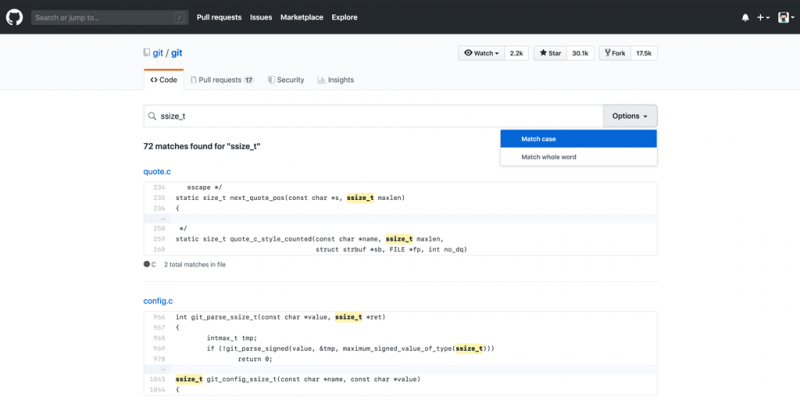The image size is (800, 400).
Task: Click the search magnifier icon
Action: tap(152, 116)
